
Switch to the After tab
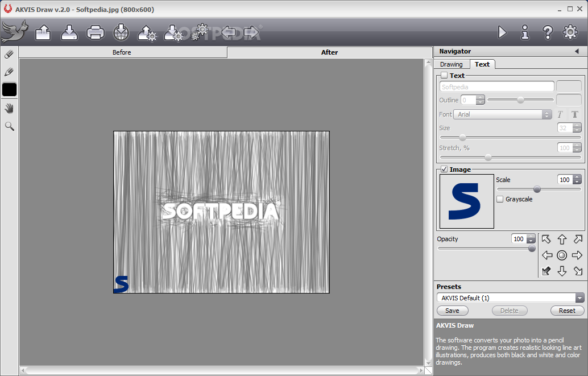tap(330, 52)
